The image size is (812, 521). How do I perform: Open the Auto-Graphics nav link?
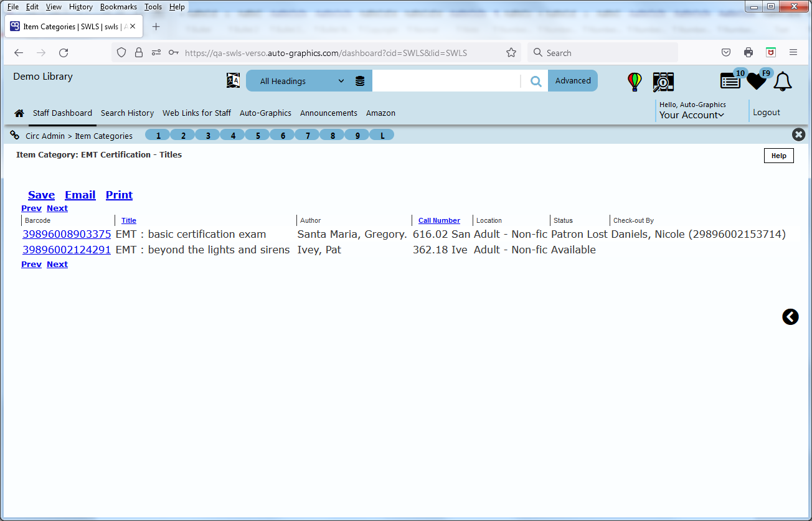pyautogui.click(x=265, y=113)
